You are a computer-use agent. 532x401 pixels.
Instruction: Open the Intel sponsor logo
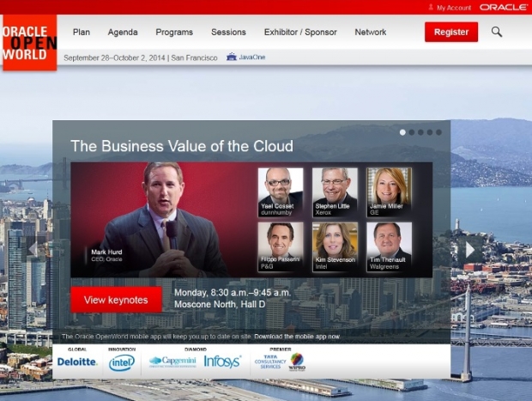122,362
